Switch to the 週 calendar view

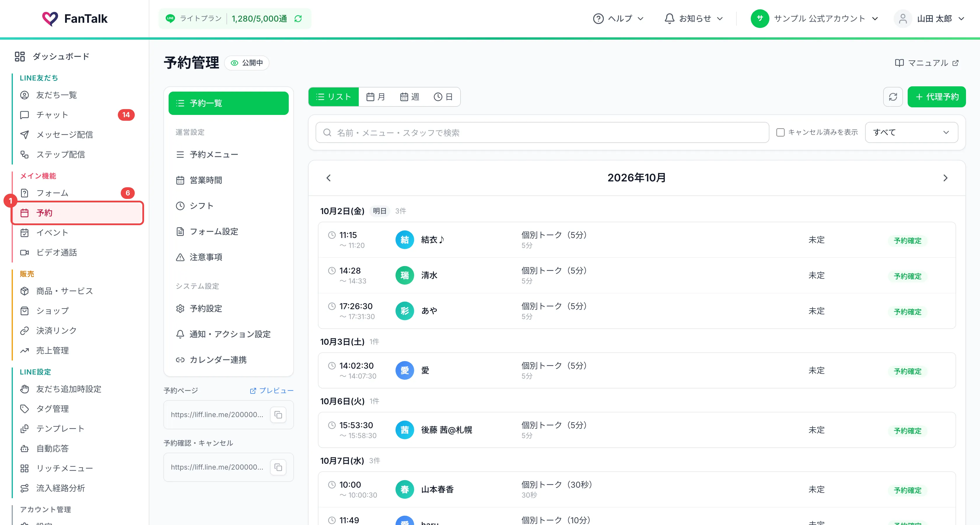409,97
